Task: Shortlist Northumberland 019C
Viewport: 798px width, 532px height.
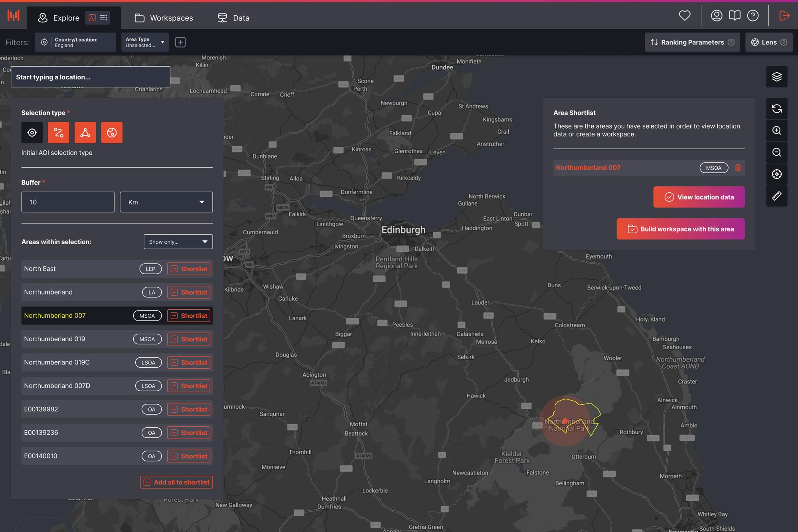Action: click(190, 362)
